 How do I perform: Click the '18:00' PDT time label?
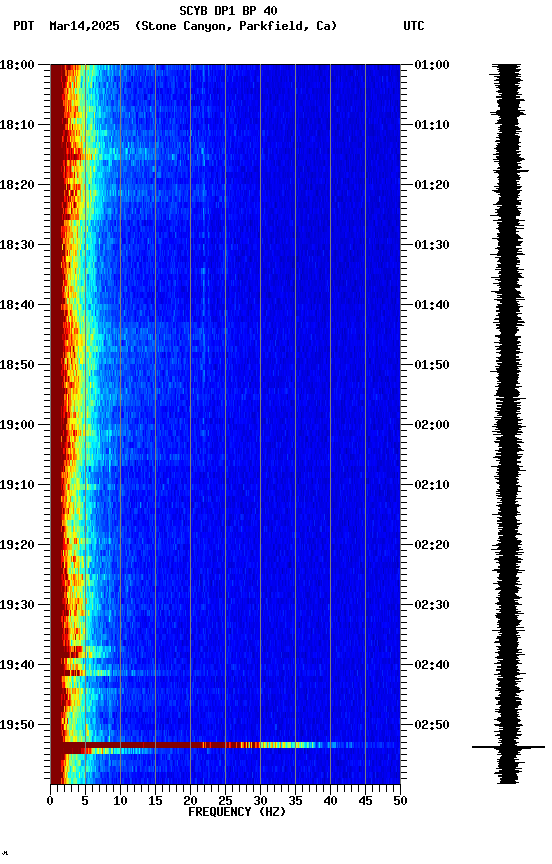(x=17, y=65)
